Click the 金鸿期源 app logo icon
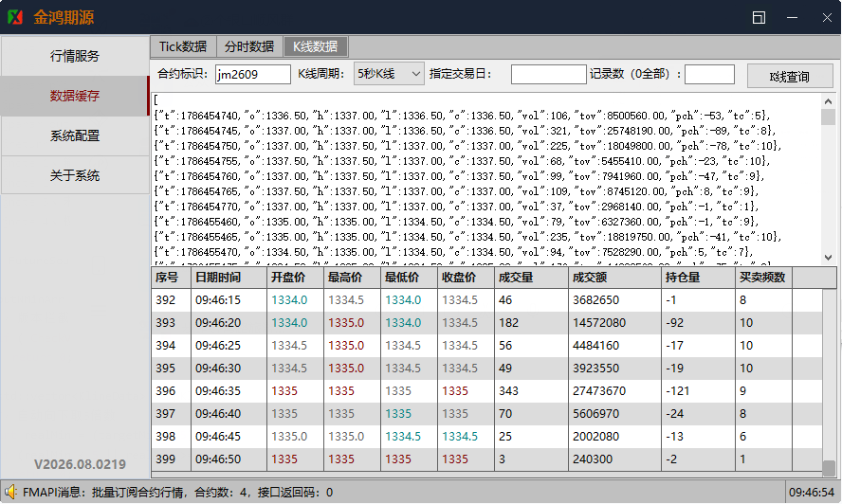The height and width of the screenshot is (504, 842). click(x=15, y=17)
